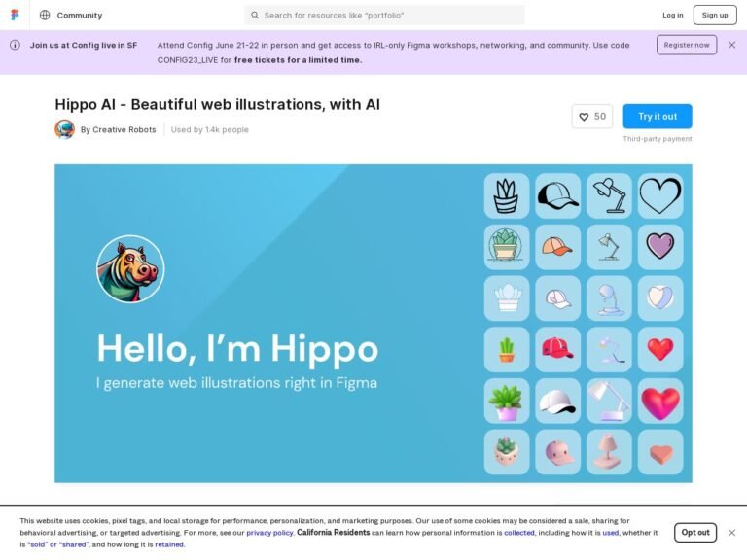Click the white and blue heart icon
This screenshot has width=747, height=560.
point(660,298)
